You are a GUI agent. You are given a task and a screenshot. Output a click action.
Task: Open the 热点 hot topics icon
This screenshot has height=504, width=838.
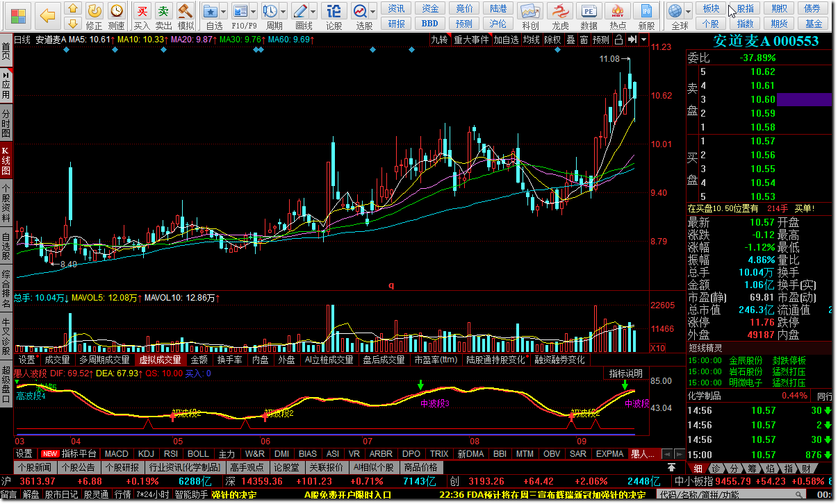pyautogui.click(x=618, y=12)
